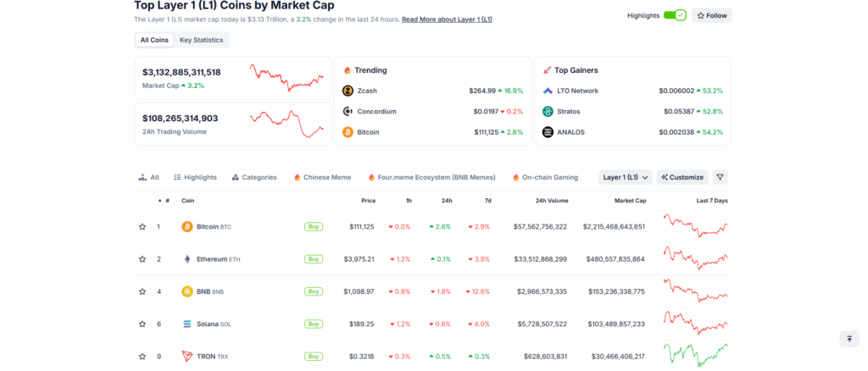Click the Market Cap sparkline chart
Image resolution: width=868 pixels, height=371 pixels.
click(286, 78)
